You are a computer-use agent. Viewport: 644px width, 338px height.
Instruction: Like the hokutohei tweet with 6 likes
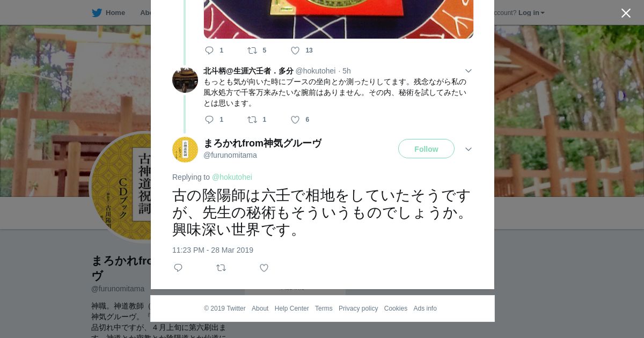[x=295, y=120]
